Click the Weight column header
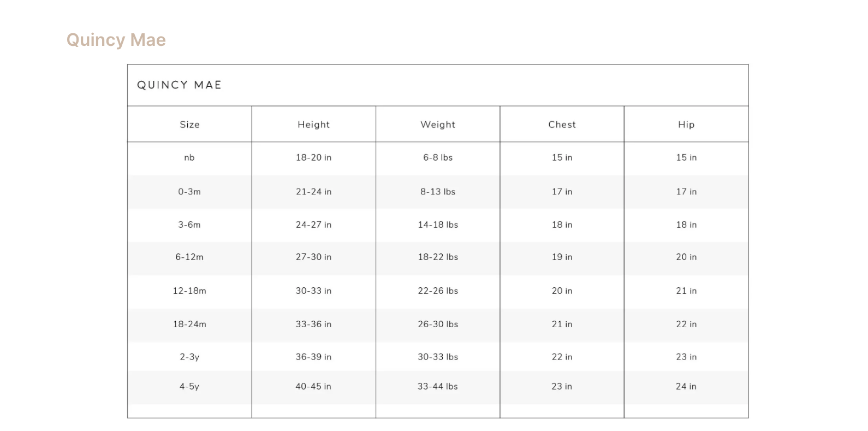This screenshot has width=868, height=431. (x=438, y=125)
